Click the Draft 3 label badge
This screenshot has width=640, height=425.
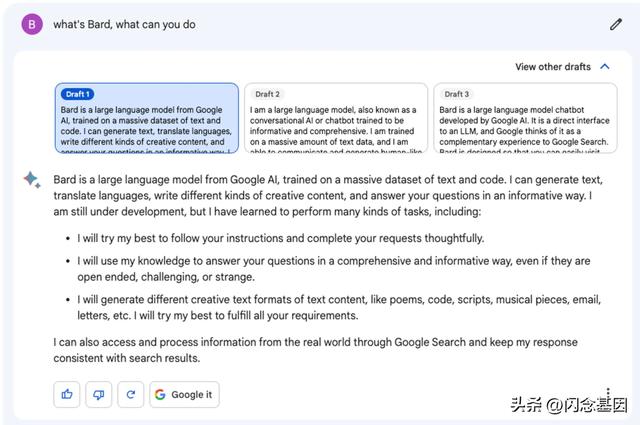[457, 94]
